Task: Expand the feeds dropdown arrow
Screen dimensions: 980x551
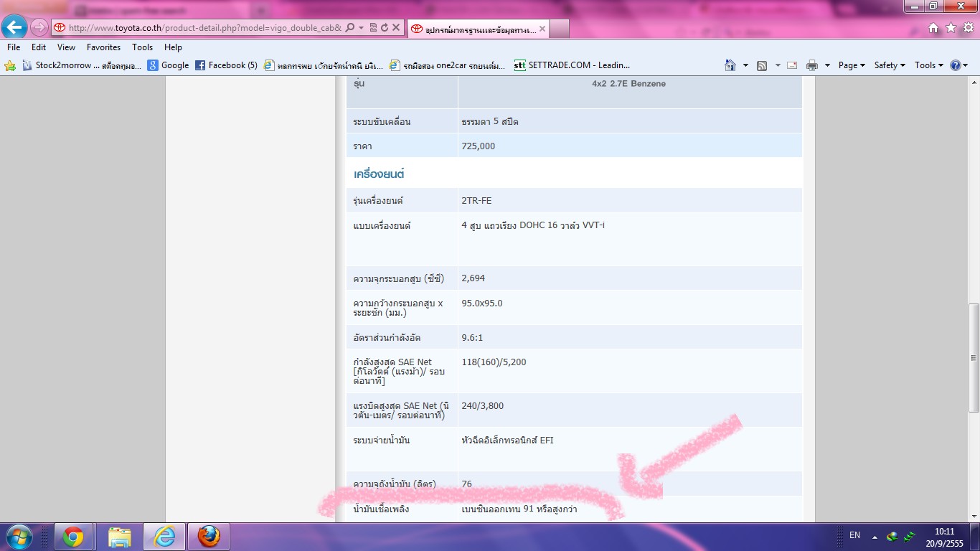Action: tap(777, 65)
